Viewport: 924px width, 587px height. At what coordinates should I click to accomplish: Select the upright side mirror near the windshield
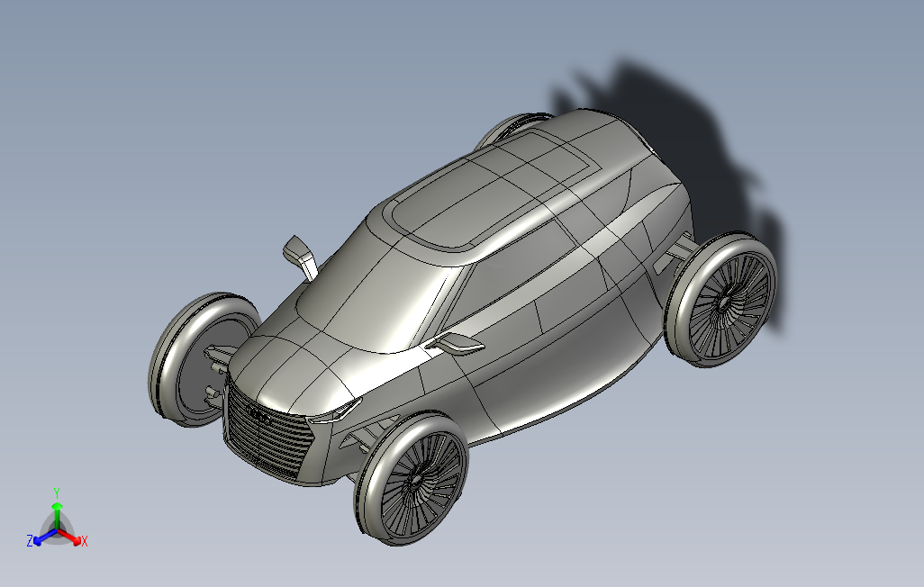coord(301,257)
